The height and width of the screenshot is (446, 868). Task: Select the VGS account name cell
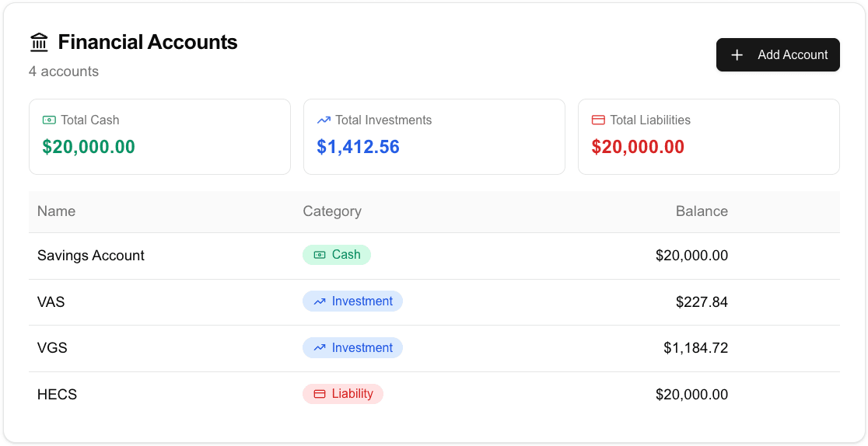pos(52,348)
